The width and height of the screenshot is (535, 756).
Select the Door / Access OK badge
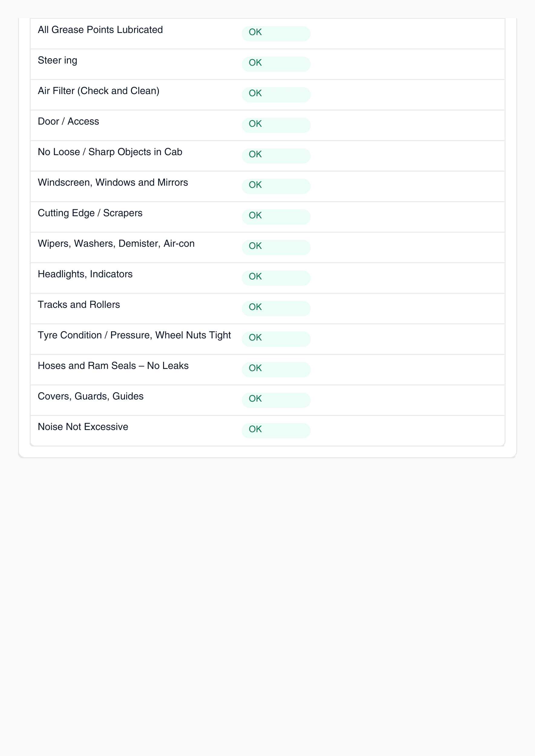[276, 125]
